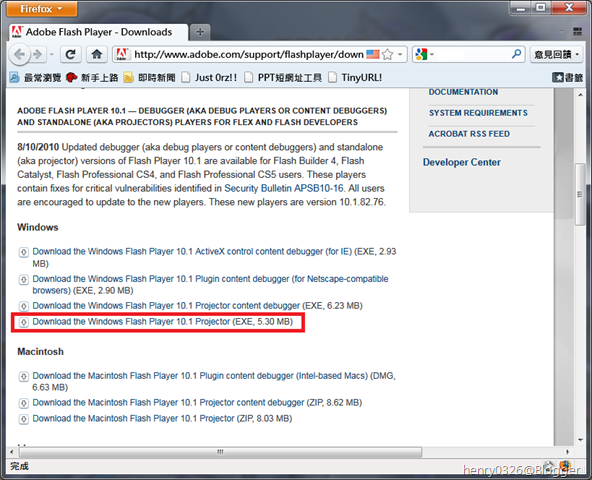This screenshot has width=592, height=480.
Task: Click the 完成 status bar text
Action: [19, 466]
